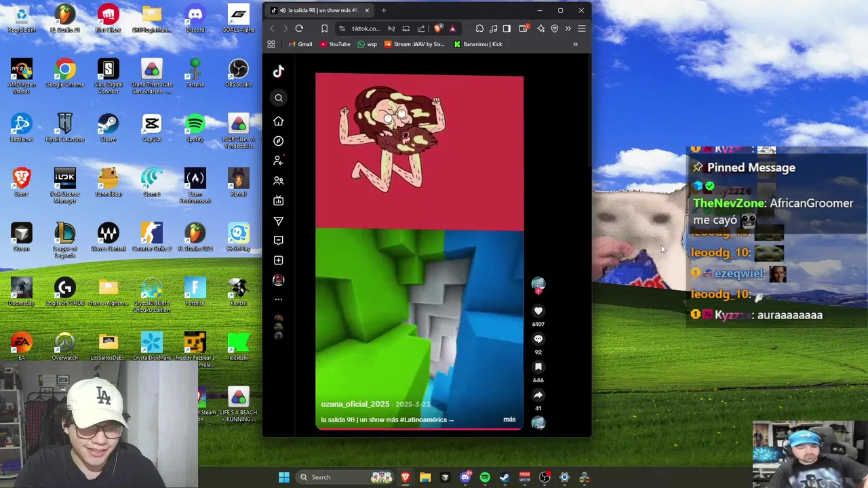The image size is (868, 488).
Task: Open the Brave extensions puzzle icon
Action: click(x=479, y=28)
